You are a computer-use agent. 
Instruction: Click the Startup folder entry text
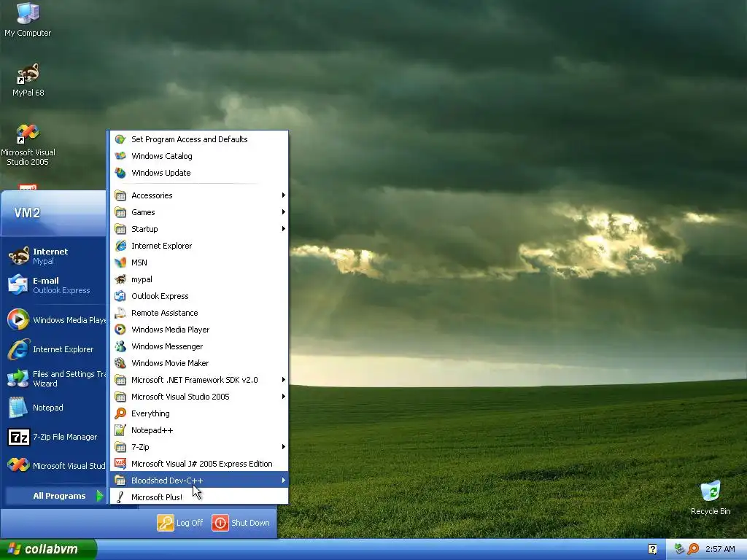(x=144, y=229)
